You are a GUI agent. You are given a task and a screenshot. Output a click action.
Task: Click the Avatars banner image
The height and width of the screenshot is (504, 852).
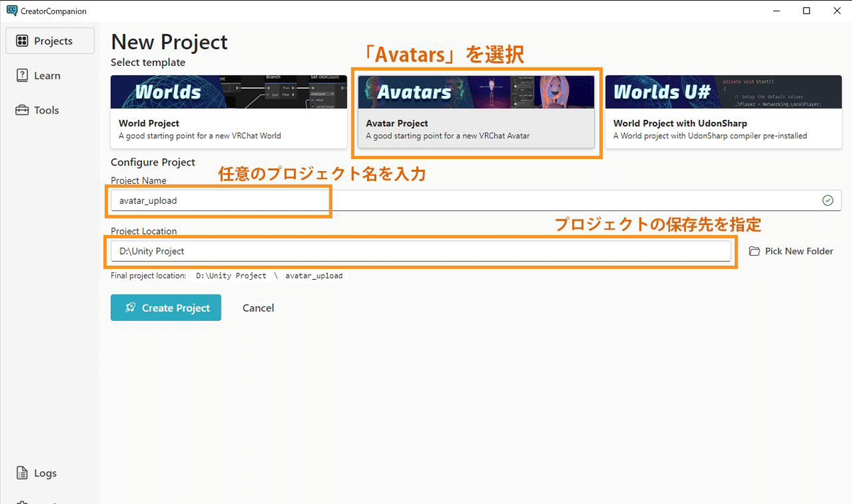pyautogui.click(x=476, y=92)
